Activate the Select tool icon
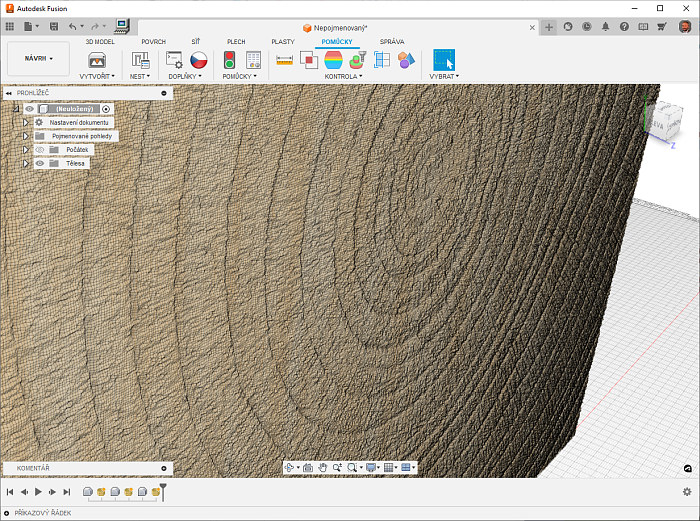 444,60
